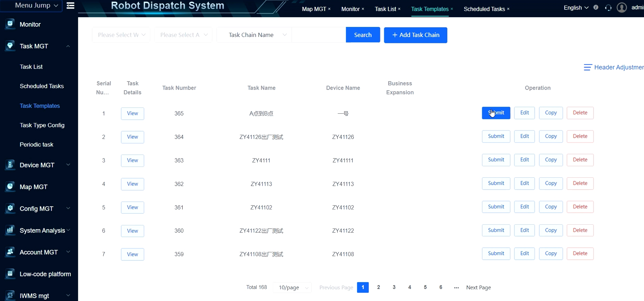Switch to the Scheduled Tasks tab
The image size is (644, 301).
tap(484, 9)
